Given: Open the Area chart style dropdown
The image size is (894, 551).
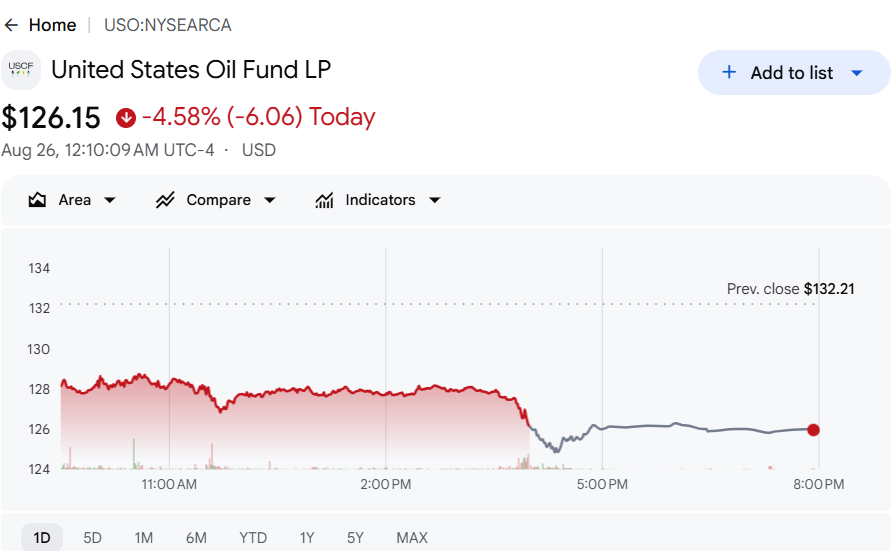Looking at the screenshot, I should [x=110, y=200].
